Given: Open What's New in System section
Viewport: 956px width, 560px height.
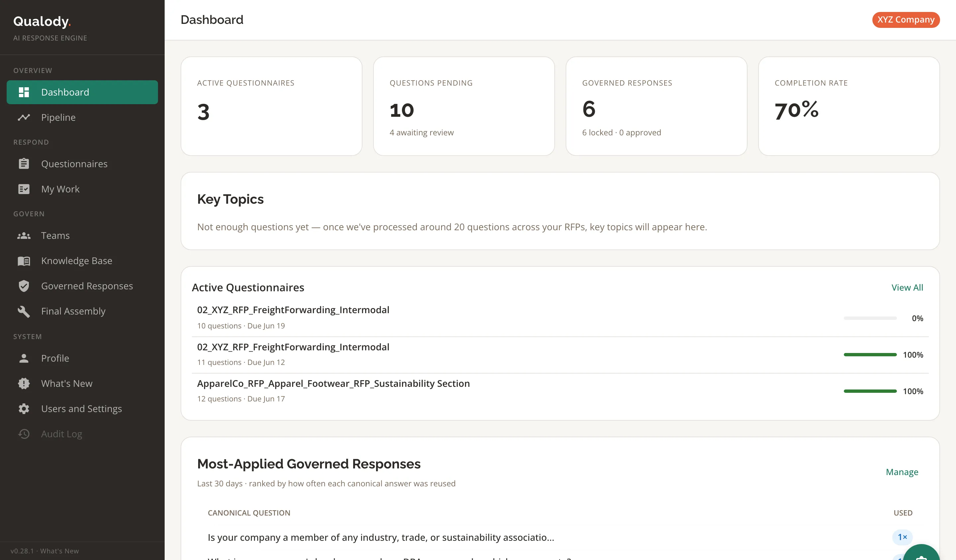Looking at the screenshot, I should 82,383.
